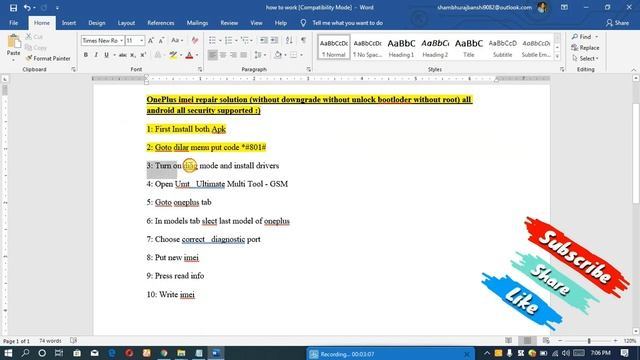The image size is (640, 360).
Task: Increase font size with Grow Font icon
Action: [x=151, y=40]
